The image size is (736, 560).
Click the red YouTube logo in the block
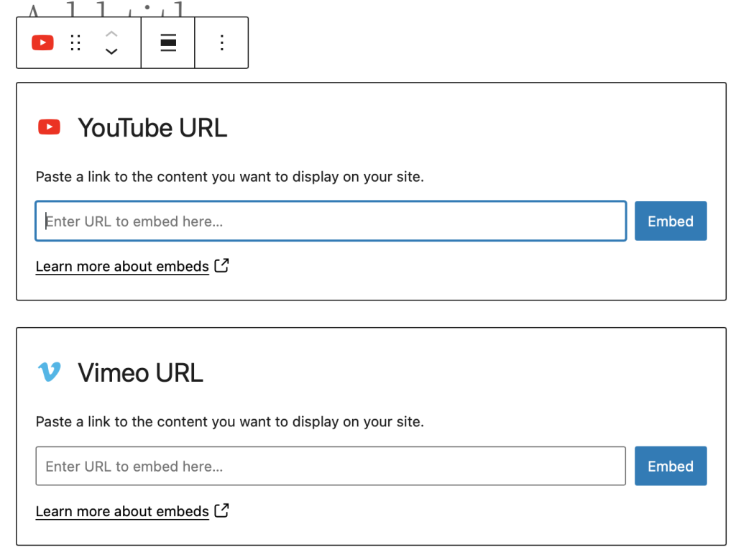pos(48,127)
